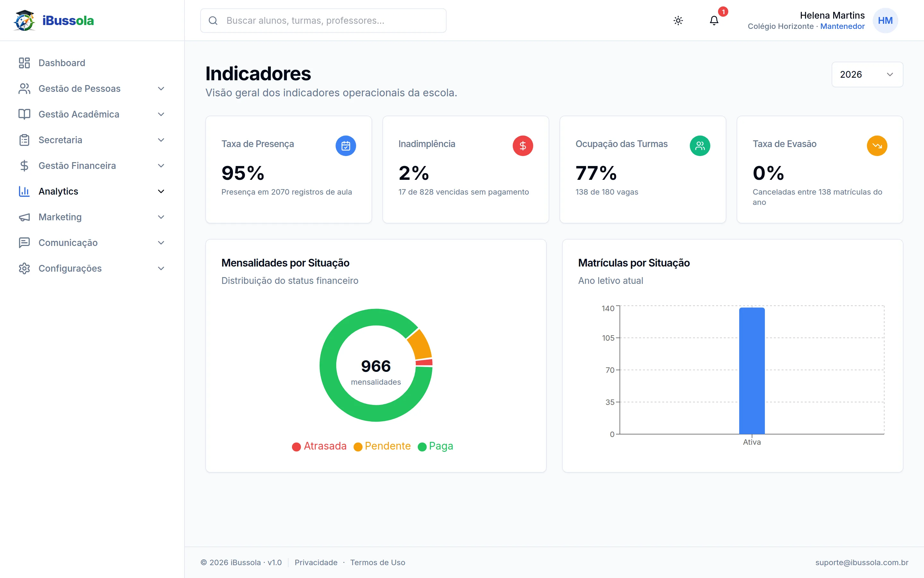This screenshot has height=578, width=924.
Task: Expand the Secretaria chevron
Action: 161,140
